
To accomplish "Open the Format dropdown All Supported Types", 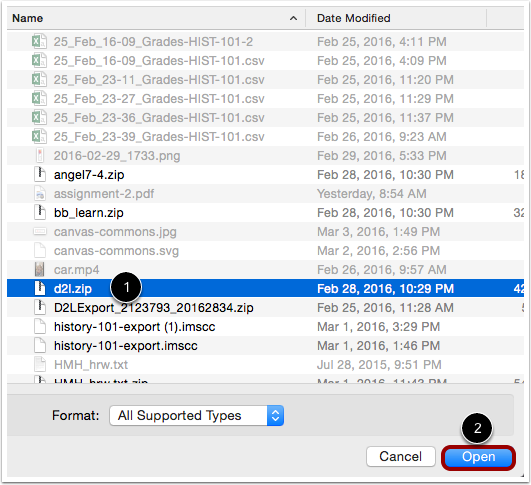I will [196, 416].
